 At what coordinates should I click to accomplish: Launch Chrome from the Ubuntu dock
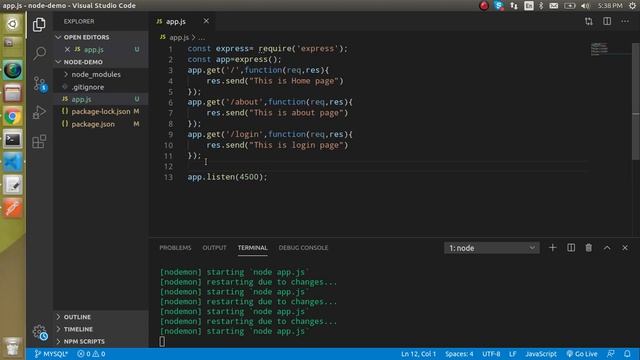pos(13,117)
